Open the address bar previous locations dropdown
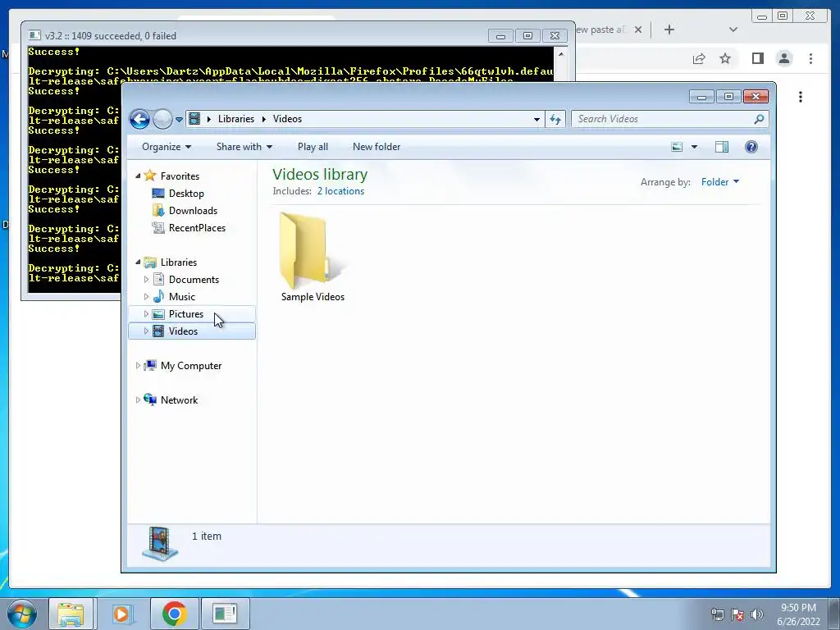 click(536, 119)
